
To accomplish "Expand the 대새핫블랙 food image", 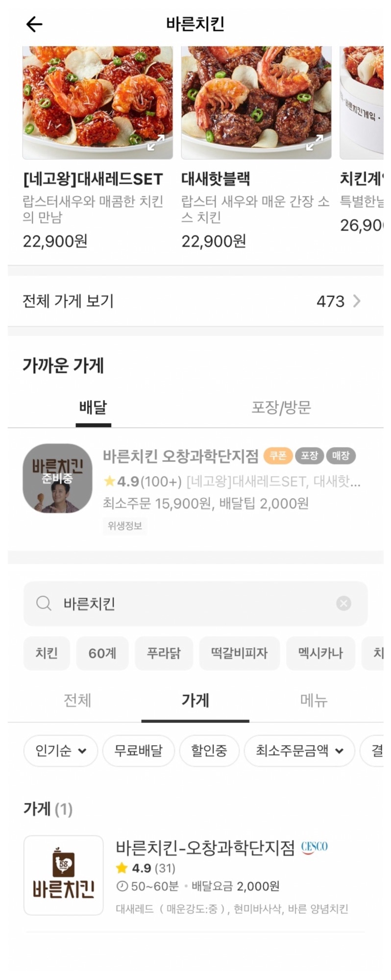I will (x=315, y=143).
